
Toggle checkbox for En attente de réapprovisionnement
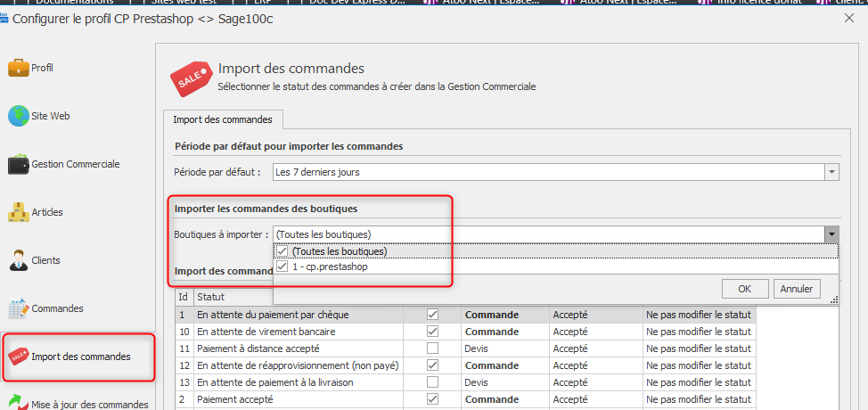pyautogui.click(x=433, y=365)
